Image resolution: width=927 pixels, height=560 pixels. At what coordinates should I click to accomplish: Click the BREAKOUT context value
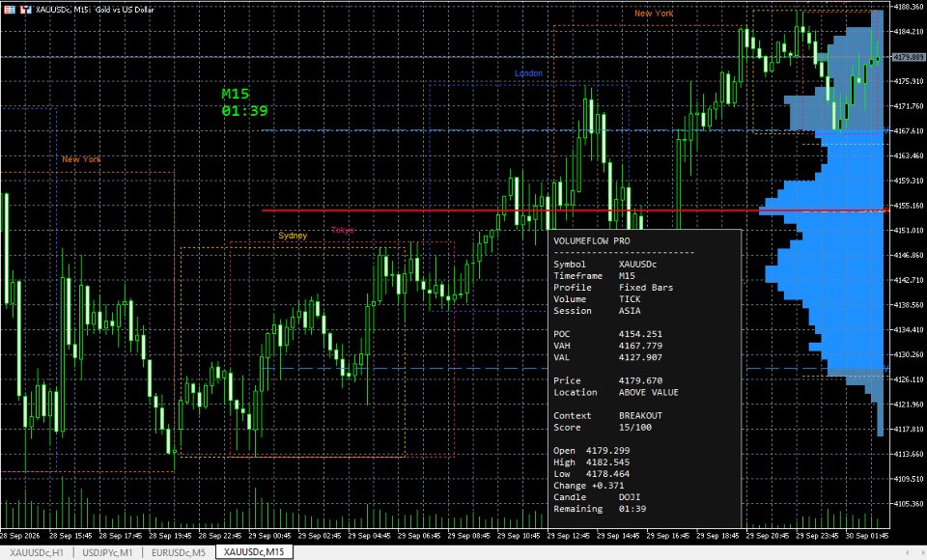[640, 416]
